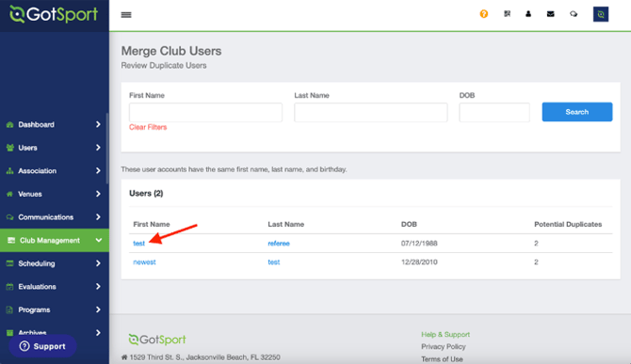Expand the Association menu chevron
Image resolution: width=631 pixels, height=364 pixels.
click(98, 171)
